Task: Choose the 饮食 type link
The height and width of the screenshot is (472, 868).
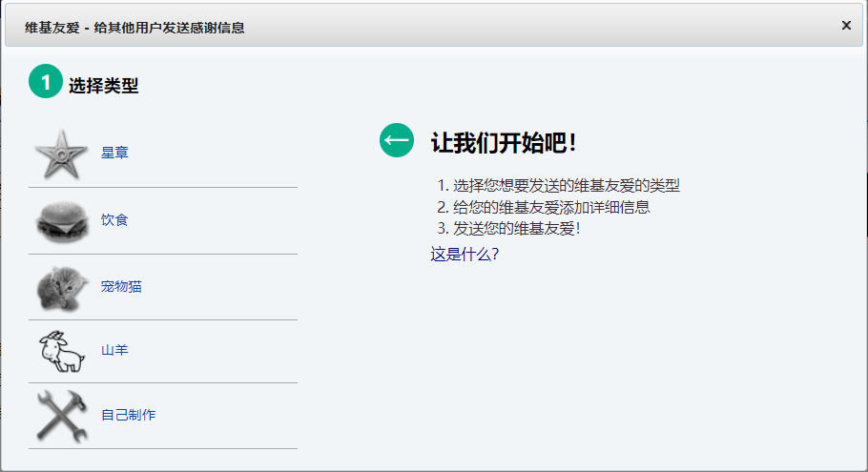Action: pyautogui.click(x=114, y=219)
